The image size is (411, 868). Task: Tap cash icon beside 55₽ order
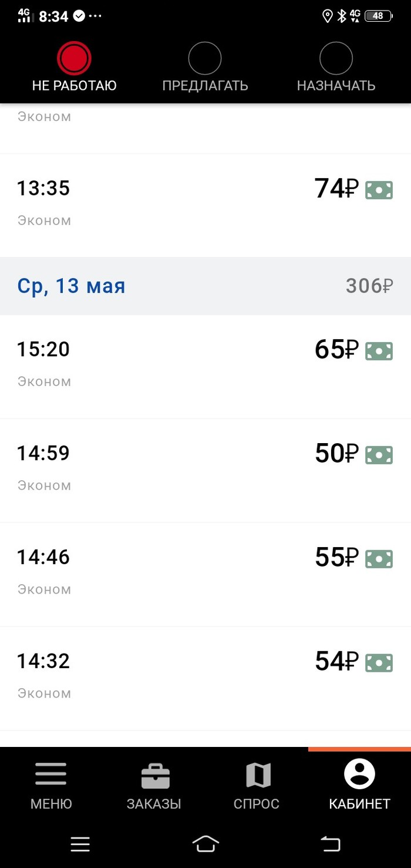[379, 559]
